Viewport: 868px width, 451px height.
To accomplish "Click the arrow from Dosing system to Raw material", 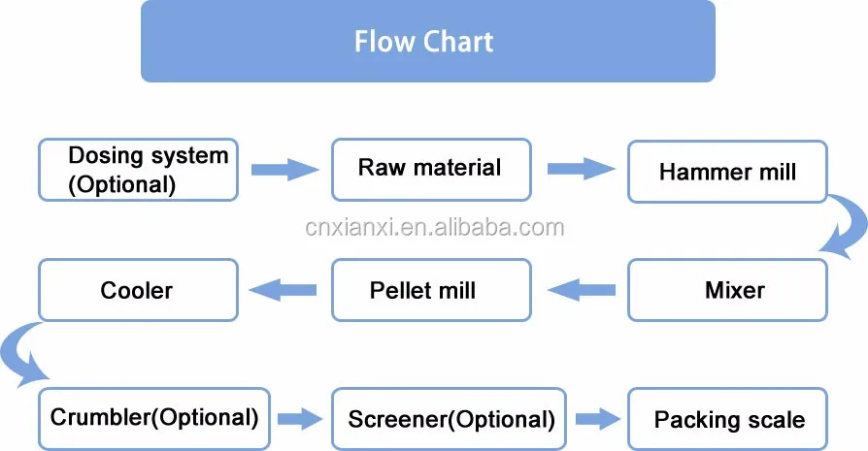I will (x=284, y=170).
